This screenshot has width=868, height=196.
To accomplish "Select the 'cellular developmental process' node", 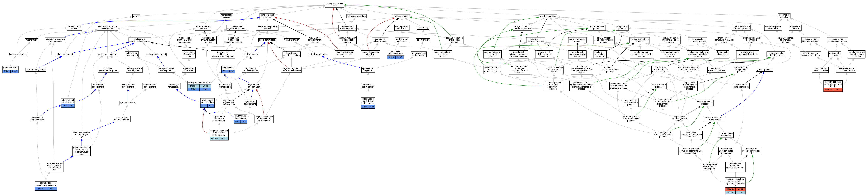I will click(x=267, y=28).
